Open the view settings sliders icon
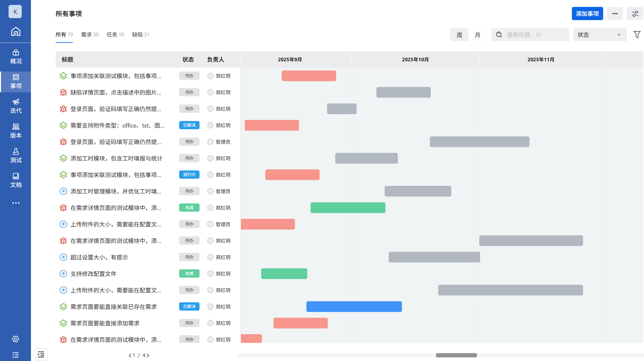The width and height of the screenshot is (644, 361). click(635, 14)
